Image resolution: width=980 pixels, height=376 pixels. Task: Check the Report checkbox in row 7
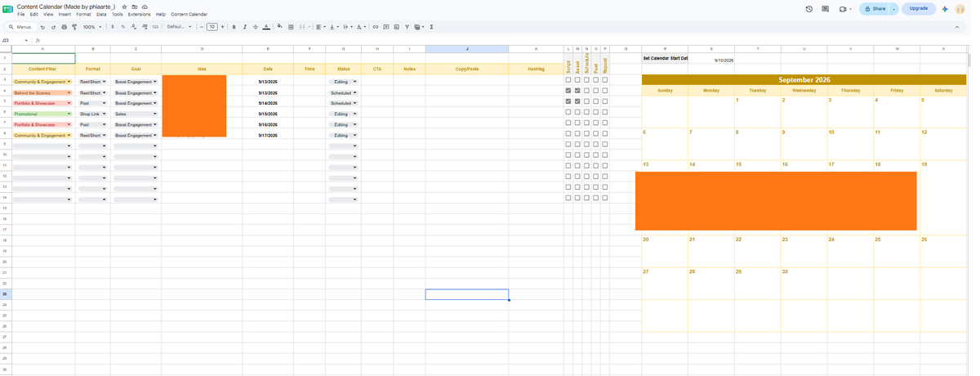[x=604, y=123]
